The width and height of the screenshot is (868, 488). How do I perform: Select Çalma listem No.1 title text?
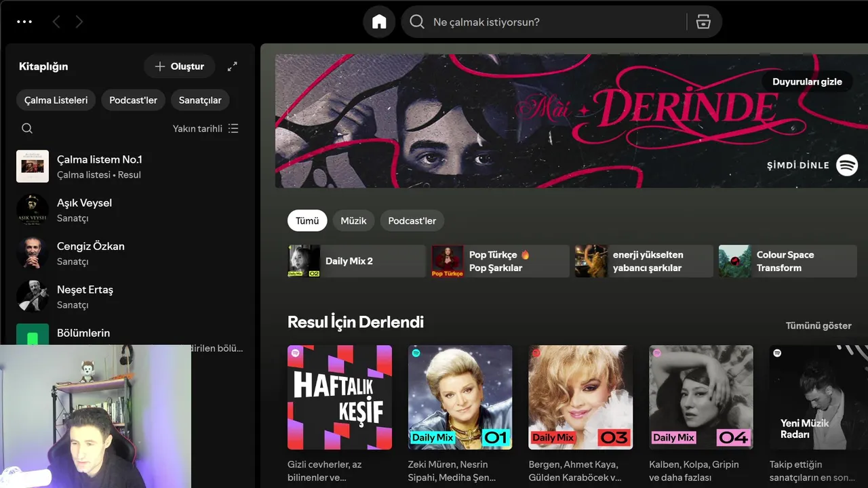(x=100, y=160)
